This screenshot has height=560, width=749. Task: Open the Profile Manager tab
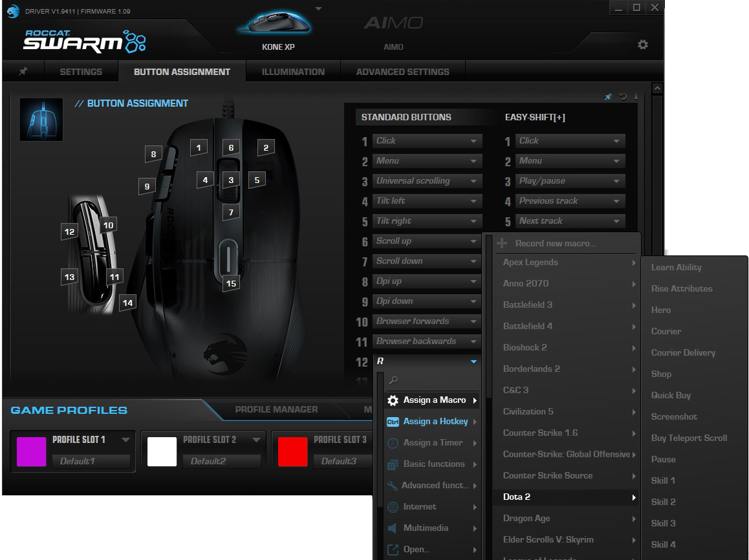pyautogui.click(x=277, y=409)
